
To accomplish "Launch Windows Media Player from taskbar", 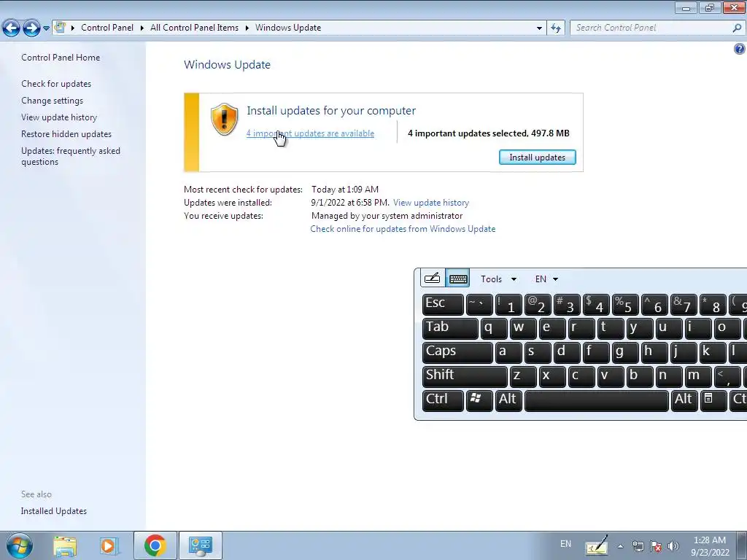I will [x=108, y=545].
